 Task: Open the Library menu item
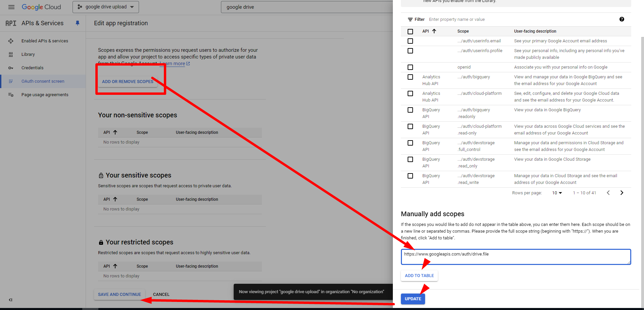28,54
